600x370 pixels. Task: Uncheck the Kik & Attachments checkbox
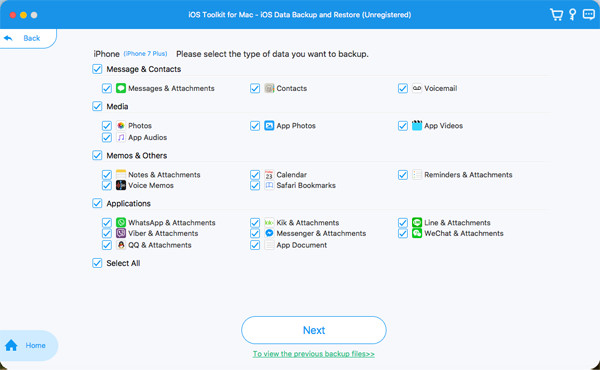coord(255,223)
